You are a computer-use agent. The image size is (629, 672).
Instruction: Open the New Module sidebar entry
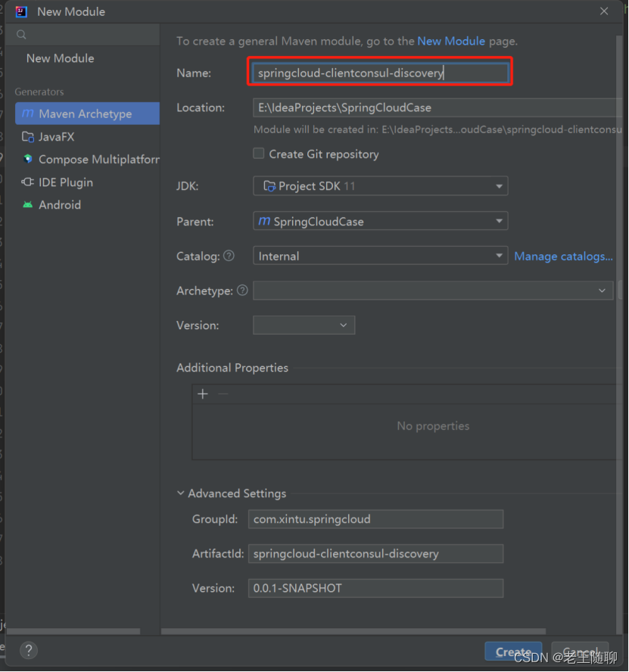[x=60, y=58]
